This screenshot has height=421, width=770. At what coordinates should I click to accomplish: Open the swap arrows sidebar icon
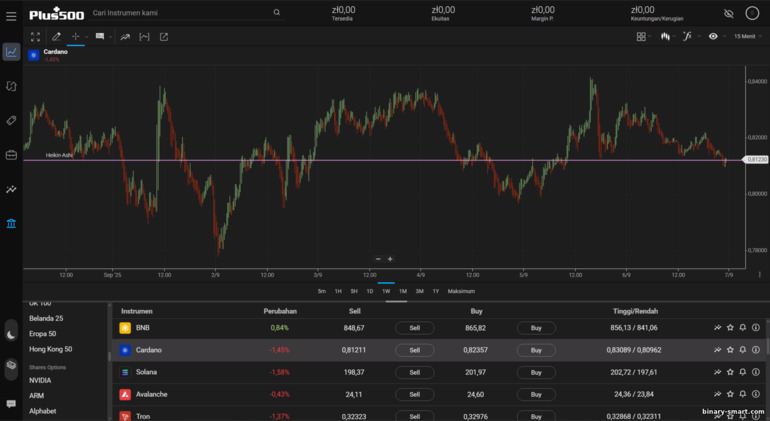coord(11,86)
